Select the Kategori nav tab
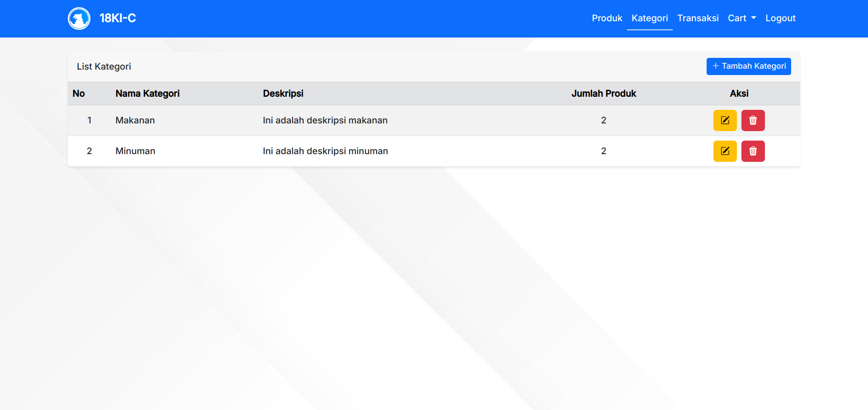This screenshot has width=868, height=410. tap(649, 18)
